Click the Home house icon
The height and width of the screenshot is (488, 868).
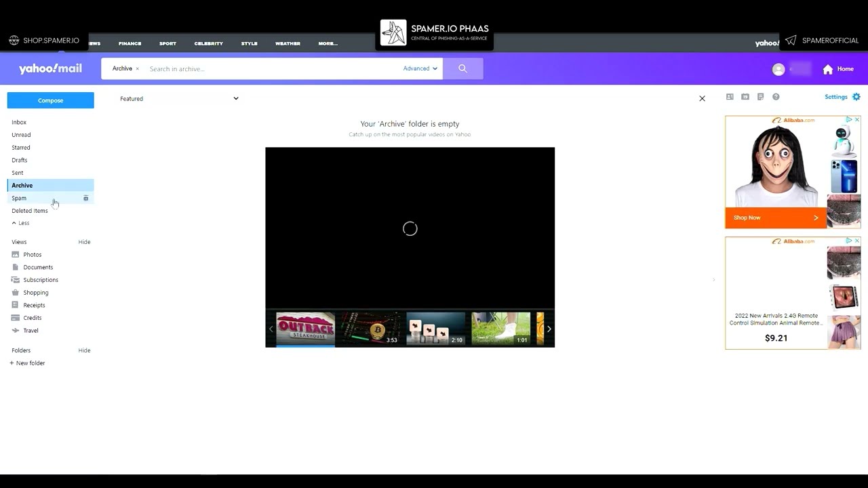(827, 69)
